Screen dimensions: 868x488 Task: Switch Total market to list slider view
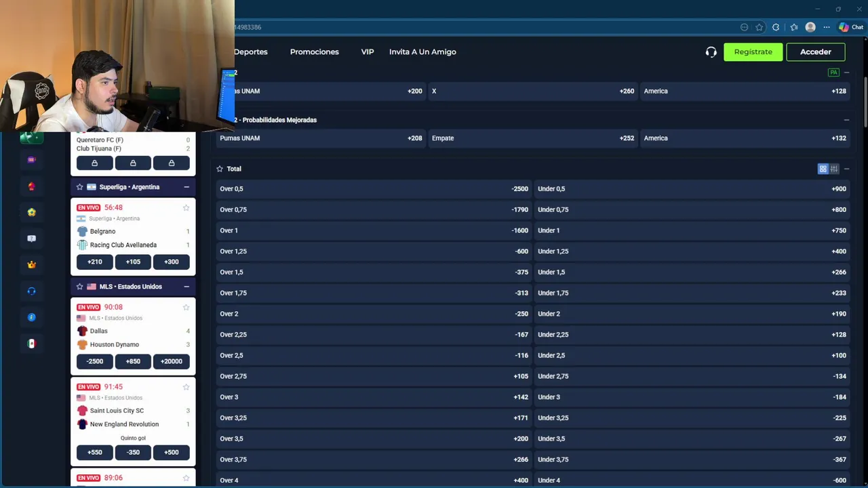(834, 169)
